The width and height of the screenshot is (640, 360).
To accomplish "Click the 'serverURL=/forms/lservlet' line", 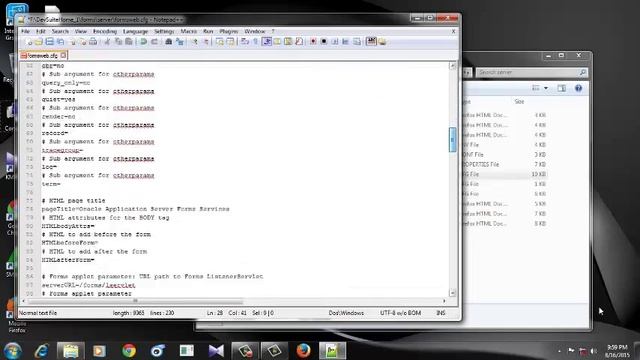I will pyautogui.click(x=88, y=285).
